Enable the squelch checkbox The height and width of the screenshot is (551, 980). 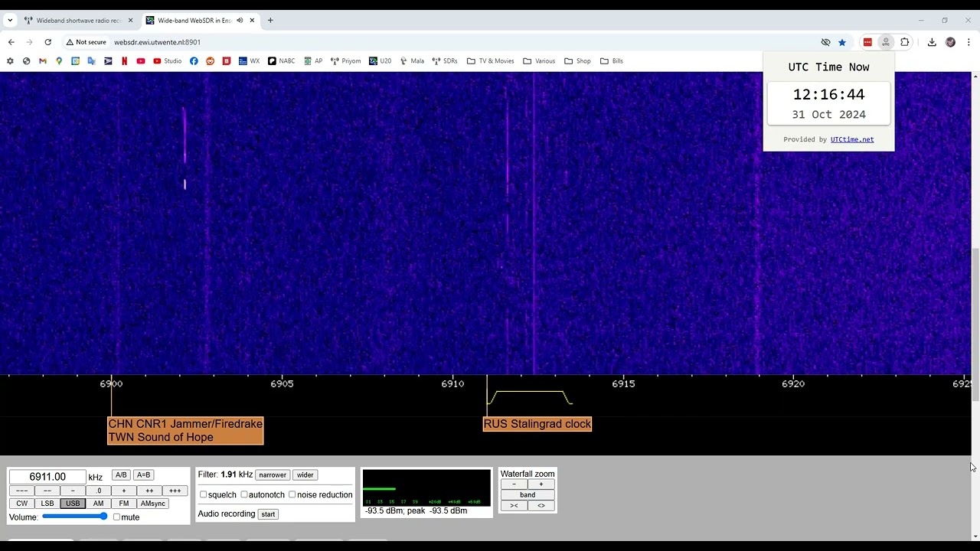click(203, 494)
